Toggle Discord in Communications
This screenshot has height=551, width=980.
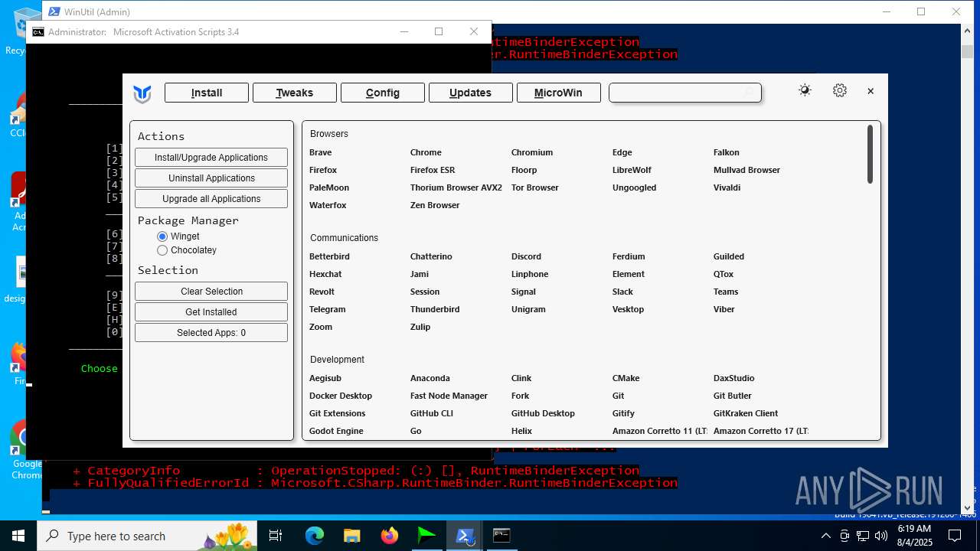pyautogui.click(x=526, y=256)
